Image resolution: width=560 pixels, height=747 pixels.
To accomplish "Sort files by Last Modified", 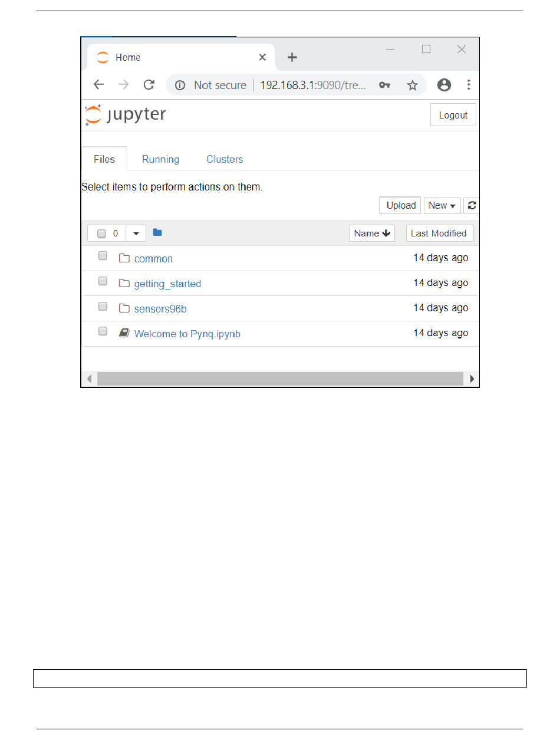I will tap(439, 233).
